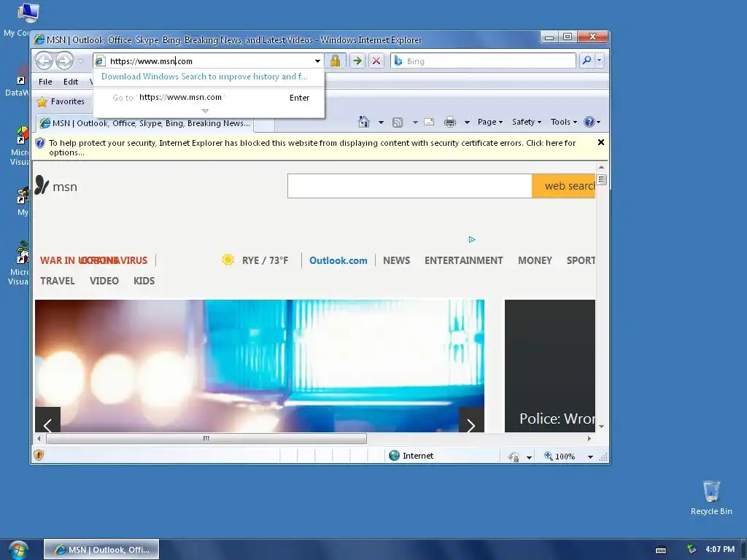
Task: Open the File menu
Action: pyautogui.click(x=45, y=82)
